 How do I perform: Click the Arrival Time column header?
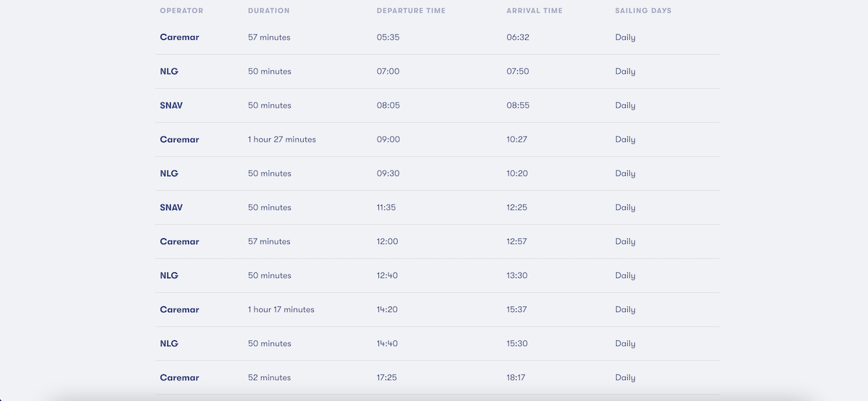[x=535, y=11]
